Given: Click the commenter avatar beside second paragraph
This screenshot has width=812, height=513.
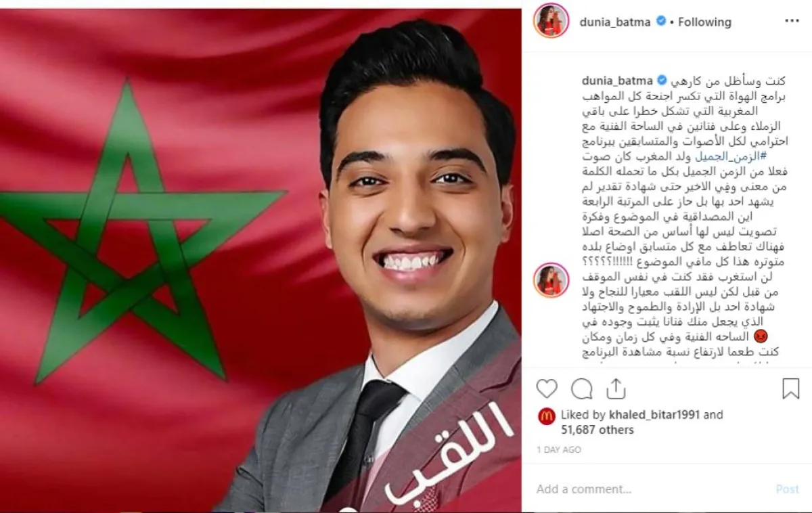Looking at the screenshot, I should (x=551, y=280).
